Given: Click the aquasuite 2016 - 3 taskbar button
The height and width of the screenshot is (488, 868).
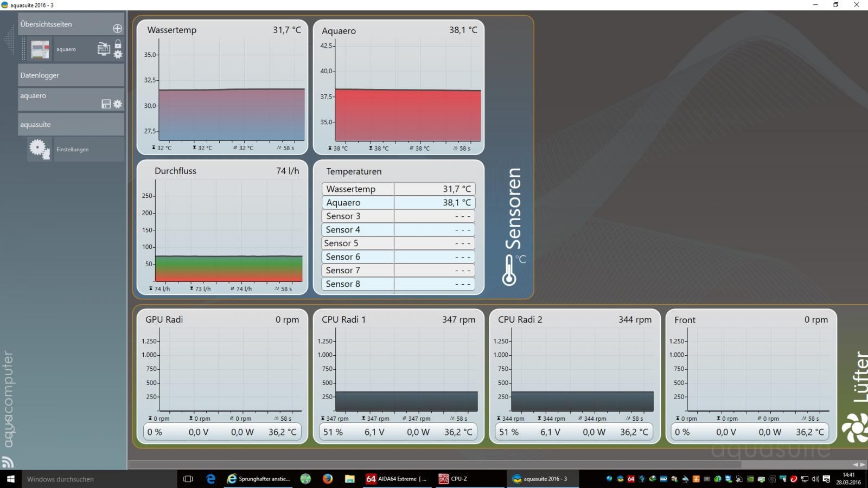Looking at the screenshot, I should [542, 479].
